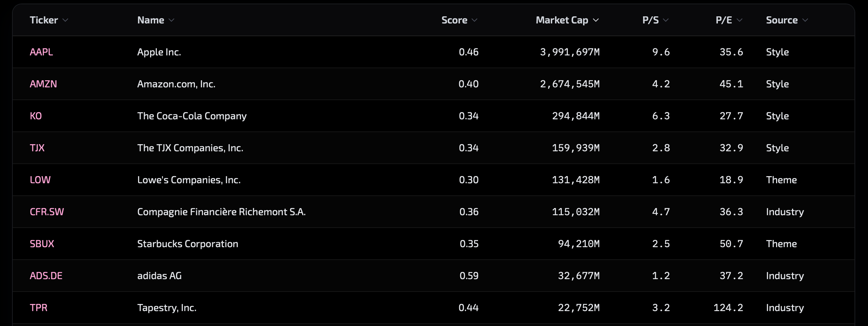
Task: Click the TPR ticker link
Action: pos(39,308)
